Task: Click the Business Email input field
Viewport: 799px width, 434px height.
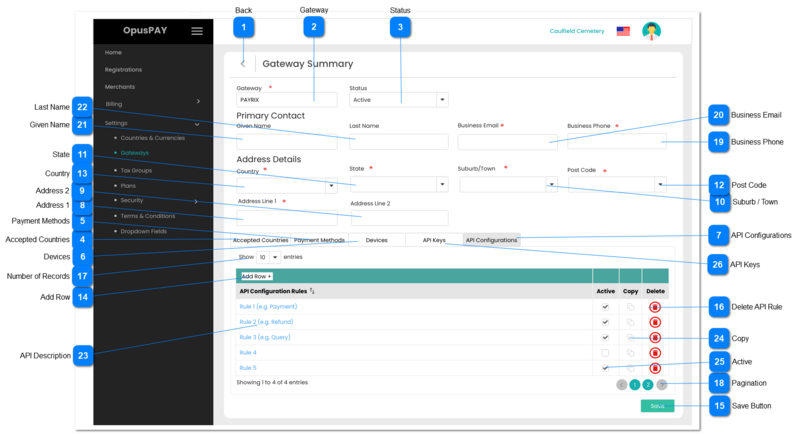Action: click(x=508, y=142)
